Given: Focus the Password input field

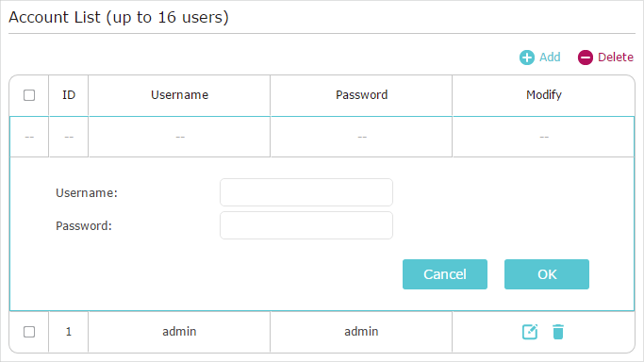Looking at the screenshot, I should (x=306, y=225).
